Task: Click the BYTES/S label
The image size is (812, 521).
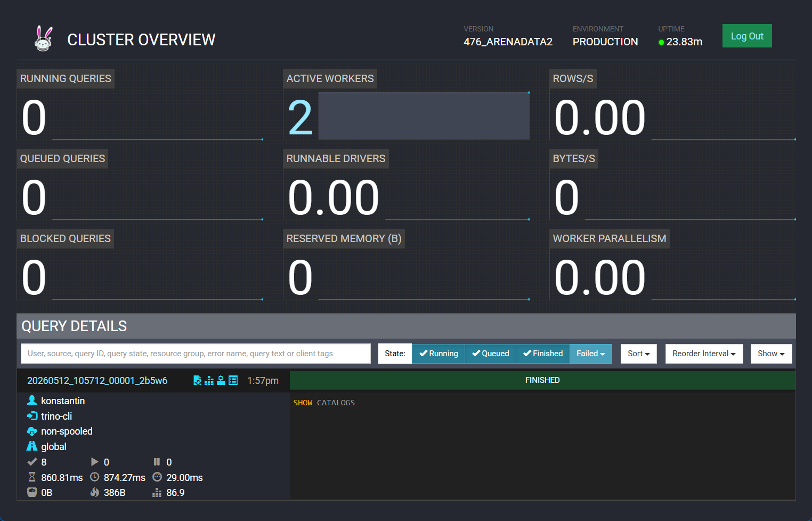Action: 574,158
